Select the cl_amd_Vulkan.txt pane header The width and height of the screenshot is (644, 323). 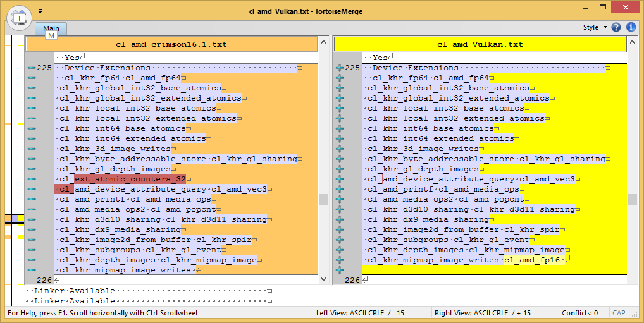(480, 44)
